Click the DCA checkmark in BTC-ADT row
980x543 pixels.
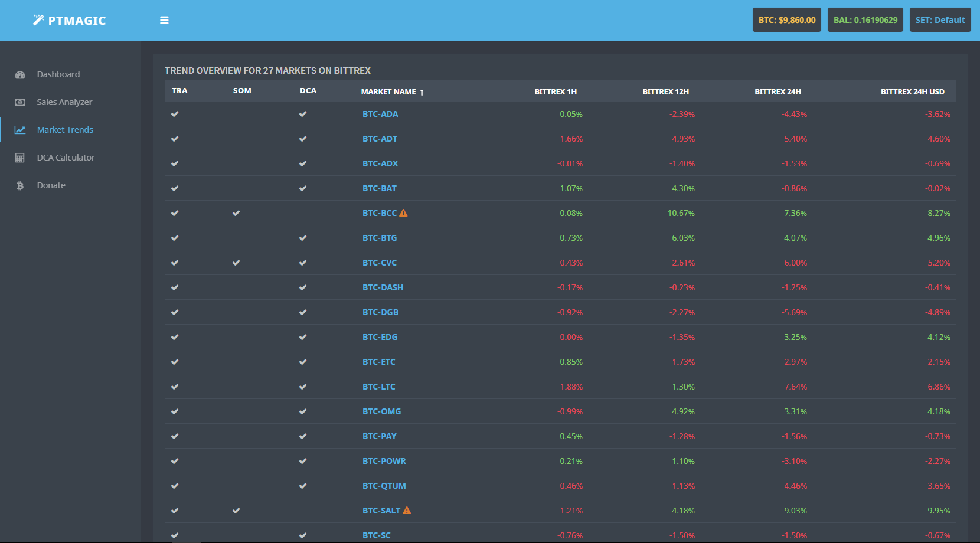[x=303, y=139]
